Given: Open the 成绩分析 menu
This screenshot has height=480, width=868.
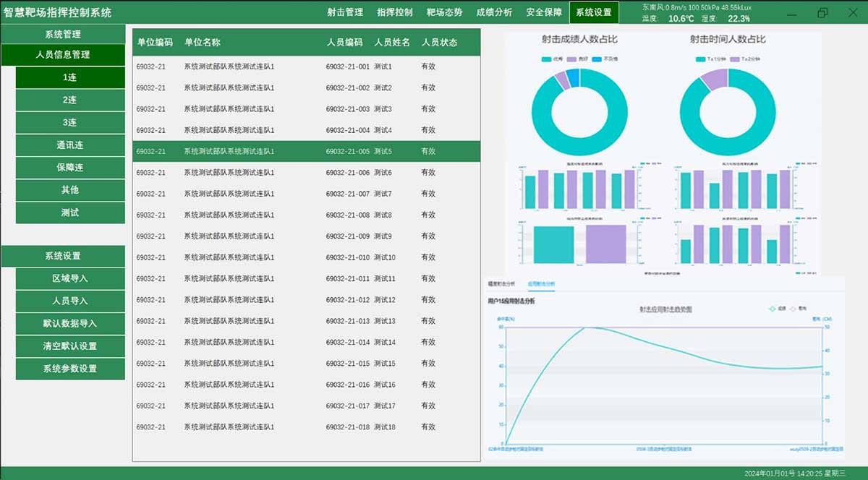Looking at the screenshot, I should tap(495, 12).
